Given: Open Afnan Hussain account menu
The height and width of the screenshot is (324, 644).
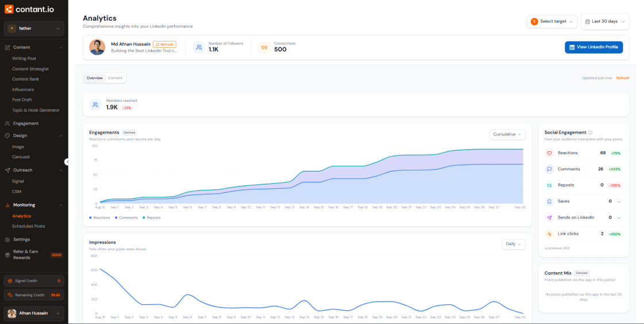Looking at the screenshot, I should [34, 313].
